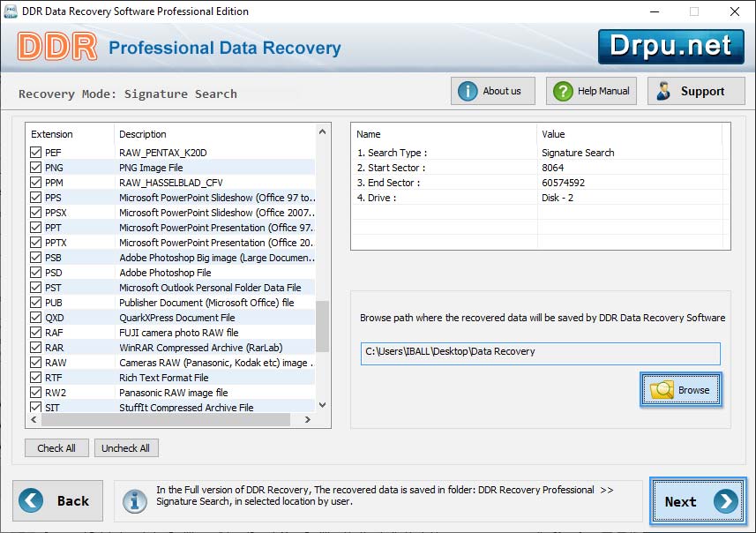
Task: Click the Check All button
Action: pyautogui.click(x=56, y=448)
